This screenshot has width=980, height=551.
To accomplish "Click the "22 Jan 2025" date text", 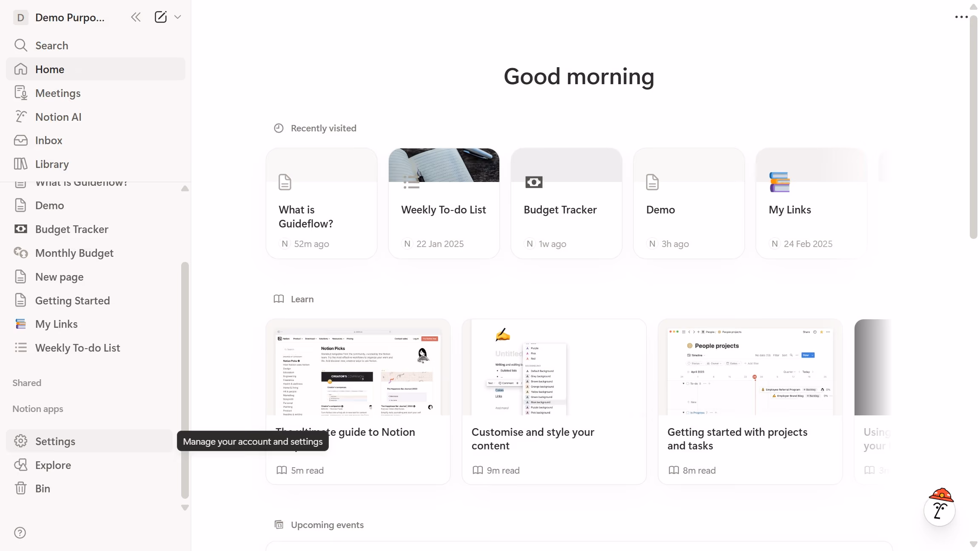I will tap(440, 244).
